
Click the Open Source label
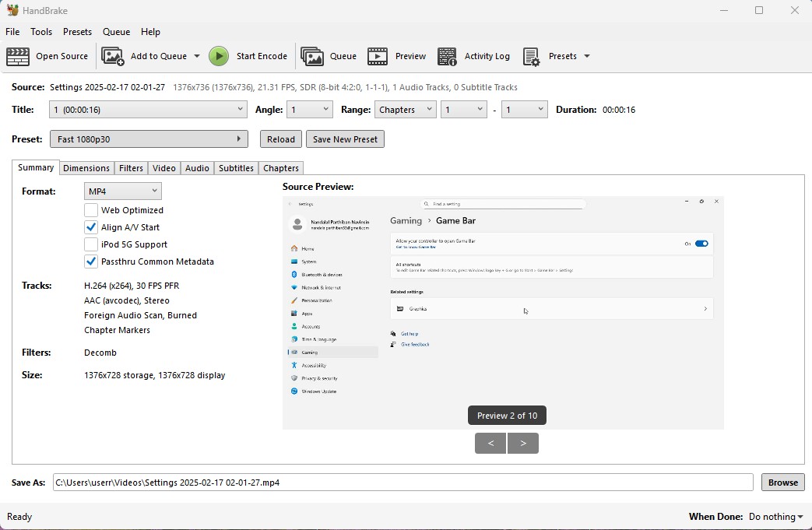point(62,56)
